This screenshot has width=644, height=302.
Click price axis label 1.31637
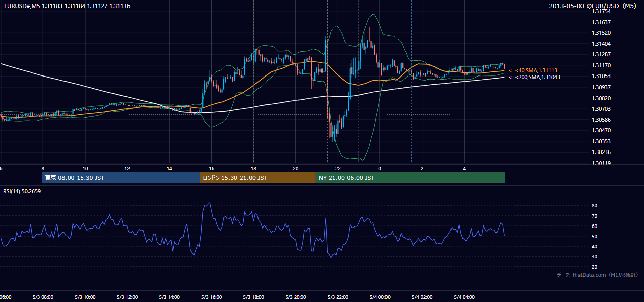(x=601, y=22)
